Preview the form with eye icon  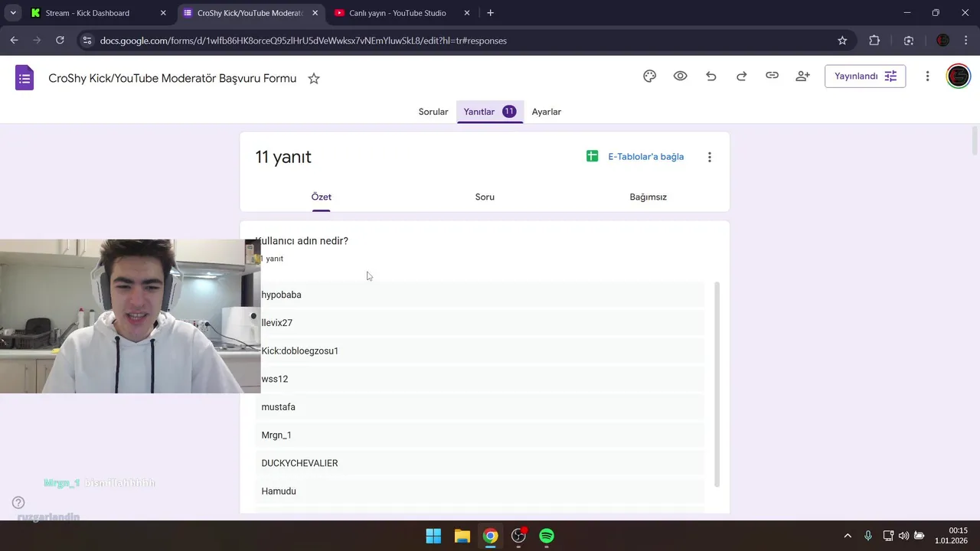[680, 76]
